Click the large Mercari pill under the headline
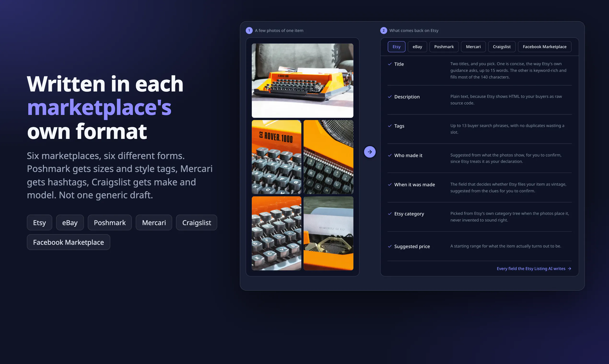This screenshot has width=609, height=364. coord(154,222)
